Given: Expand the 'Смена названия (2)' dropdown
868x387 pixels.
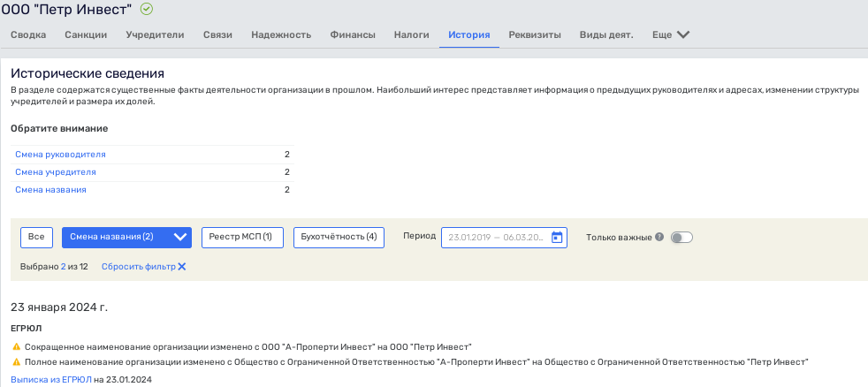Looking at the screenshot, I should tap(180, 237).
